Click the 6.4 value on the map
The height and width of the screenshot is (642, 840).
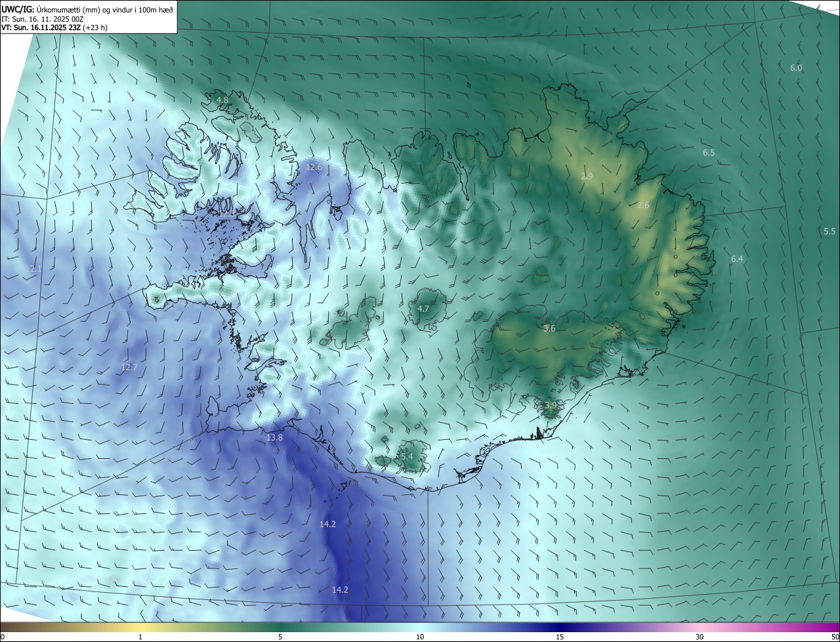click(x=737, y=259)
